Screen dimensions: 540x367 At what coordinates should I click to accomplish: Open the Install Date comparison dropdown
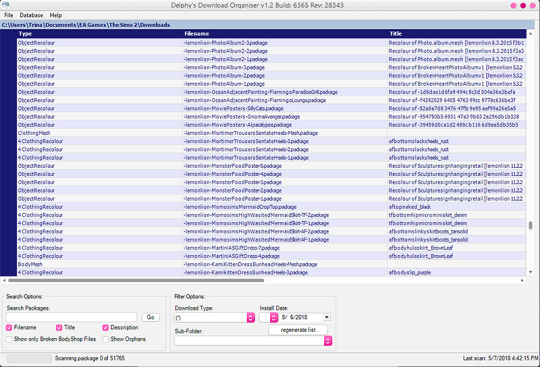(274, 317)
